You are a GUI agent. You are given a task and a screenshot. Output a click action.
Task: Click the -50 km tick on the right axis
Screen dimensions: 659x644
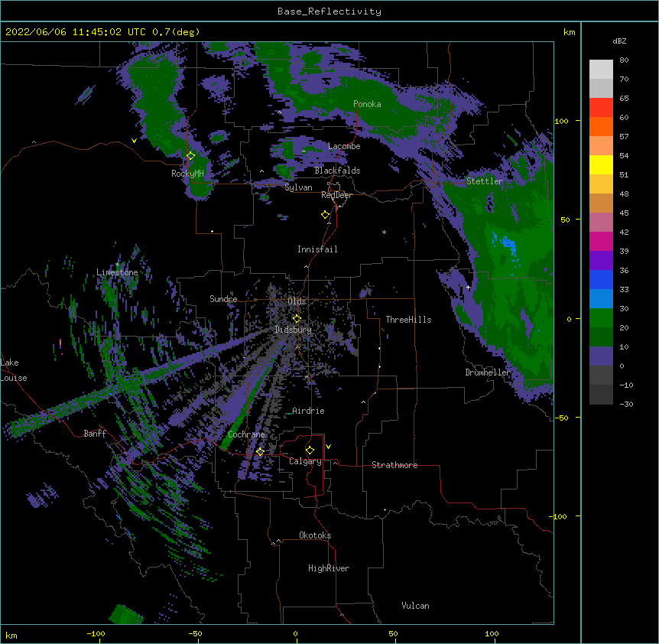click(x=561, y=418)
